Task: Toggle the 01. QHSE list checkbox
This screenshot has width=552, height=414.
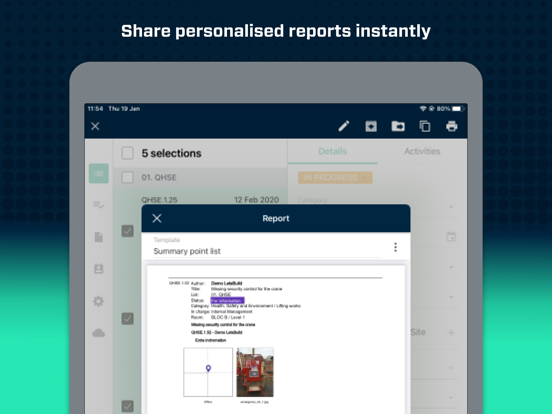Action: (127, 177)
